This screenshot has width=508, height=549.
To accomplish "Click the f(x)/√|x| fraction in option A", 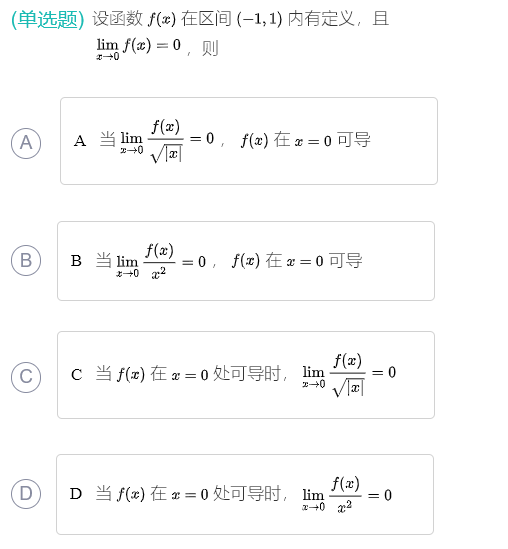I will 166,141.
